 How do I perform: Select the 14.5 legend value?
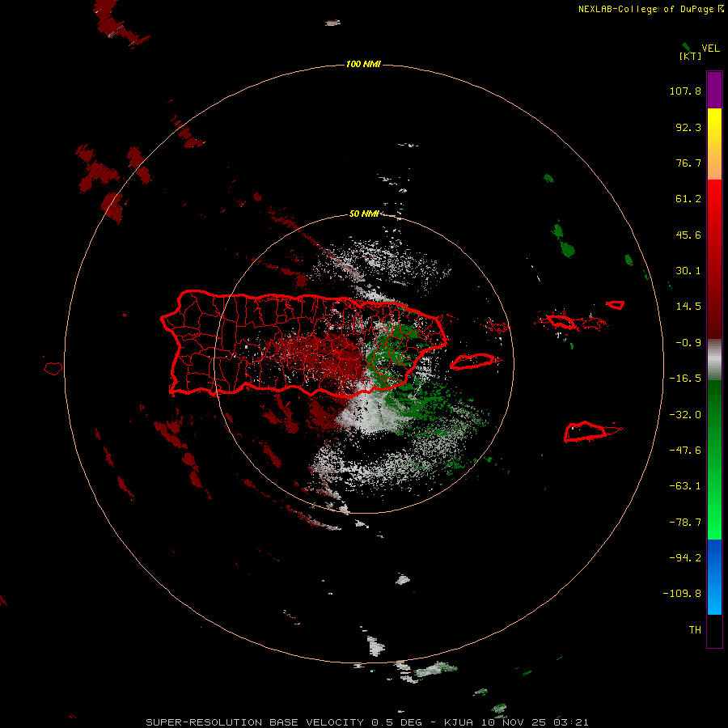pyautogui.click(x=688, y=307)
